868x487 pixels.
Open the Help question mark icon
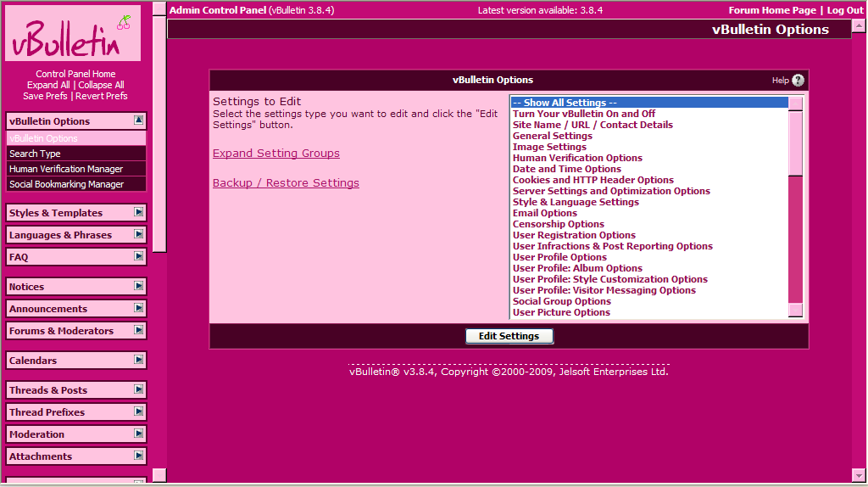[798, 81]
